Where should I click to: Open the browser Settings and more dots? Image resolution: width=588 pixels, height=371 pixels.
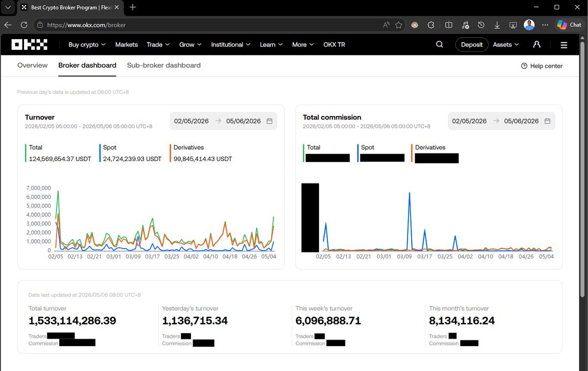pos(545,24)
